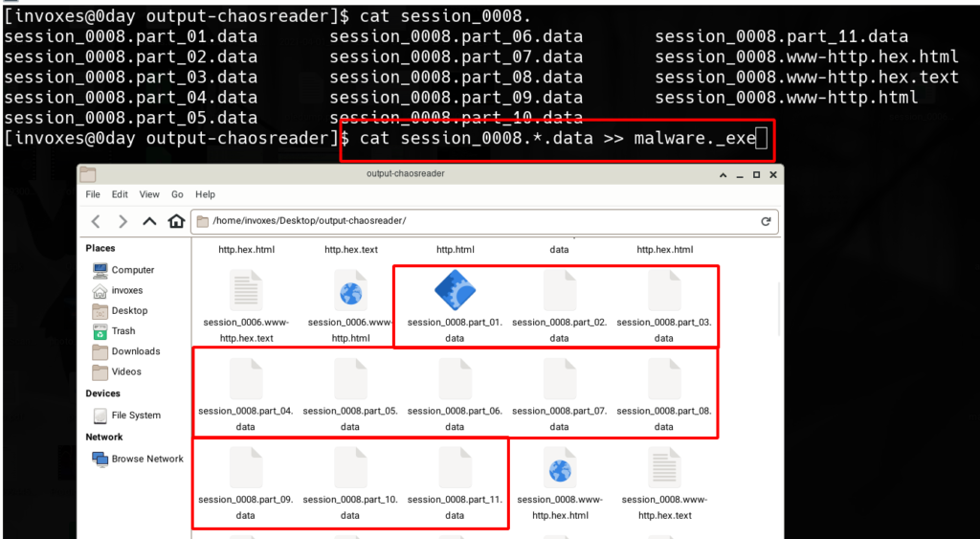Select session_0008.part_08.data file icon
The image size is (980, 539).
[x=664, y=379]
